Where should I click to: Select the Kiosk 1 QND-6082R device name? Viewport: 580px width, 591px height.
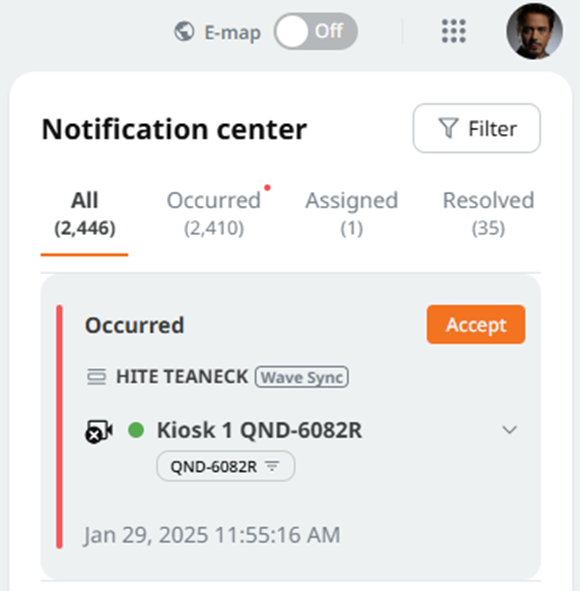point(259,430)
